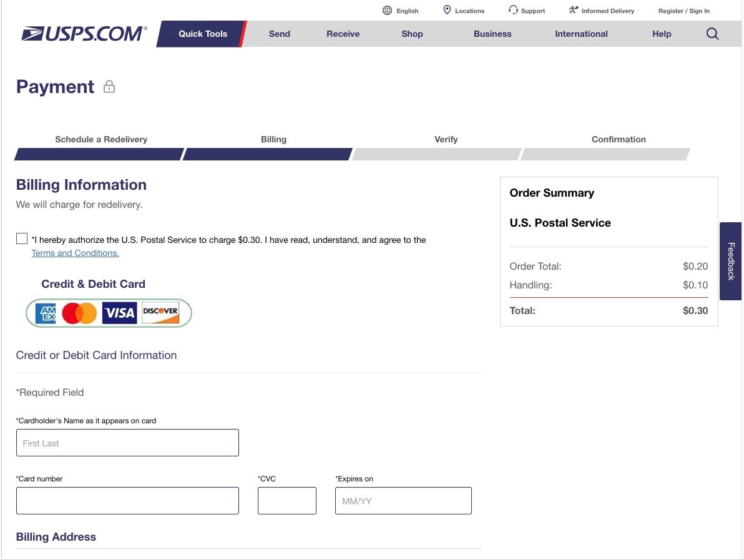Click the Informed Delivery icon
The height and width of the screenshot is (560, 744).
574,10
